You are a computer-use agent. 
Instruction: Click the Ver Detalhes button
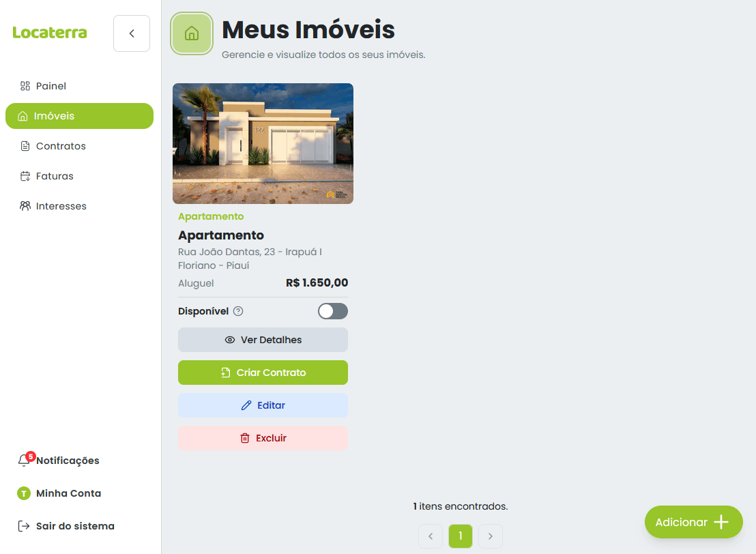pos(263,340)
